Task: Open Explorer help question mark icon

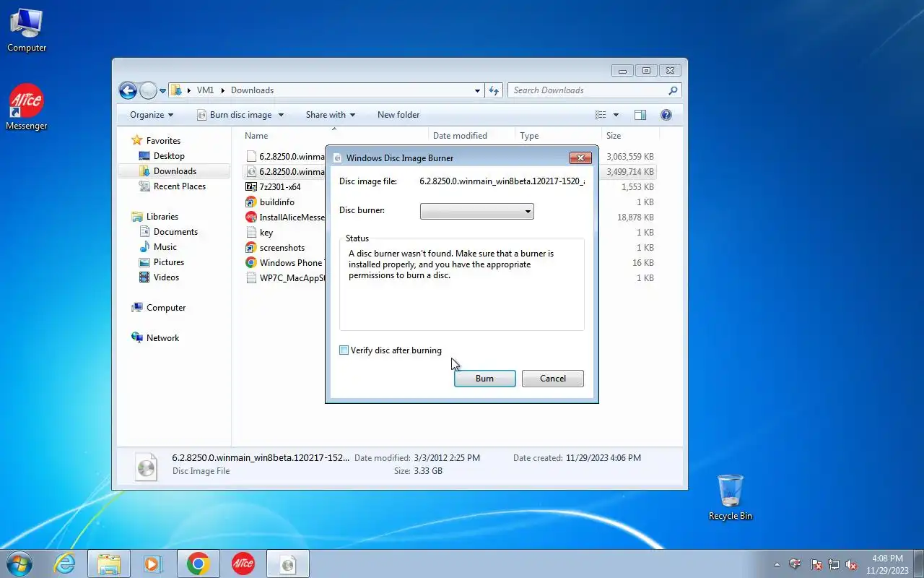Action: [666, 115]
